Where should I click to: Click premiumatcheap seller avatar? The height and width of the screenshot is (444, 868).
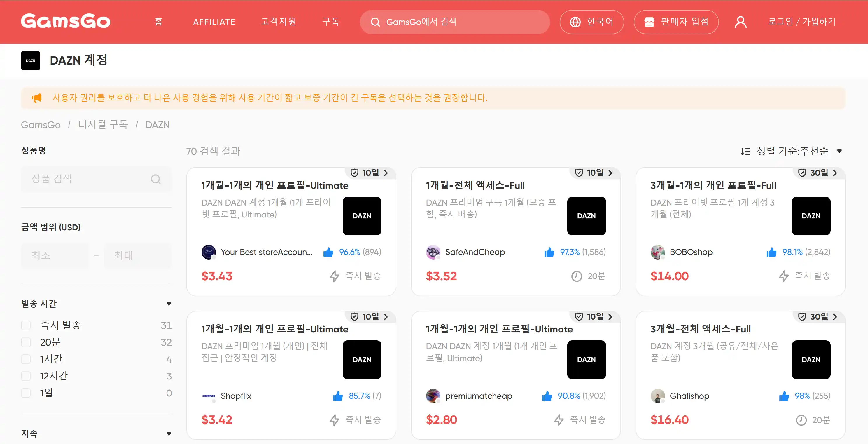point(433,396)
